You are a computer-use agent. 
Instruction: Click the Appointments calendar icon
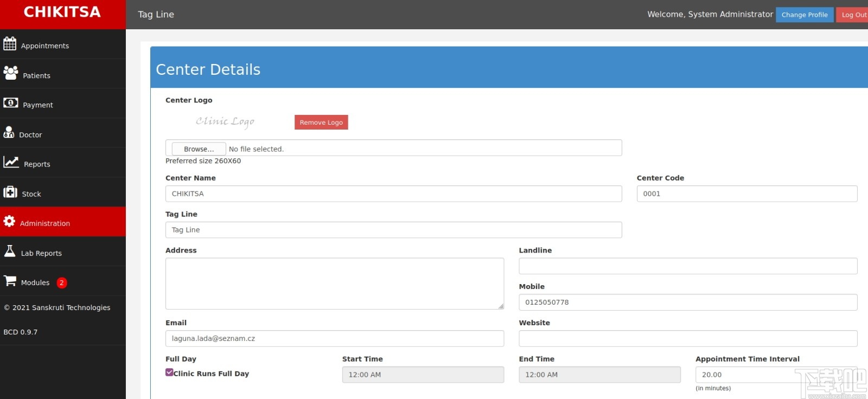(x=10, y=43)
